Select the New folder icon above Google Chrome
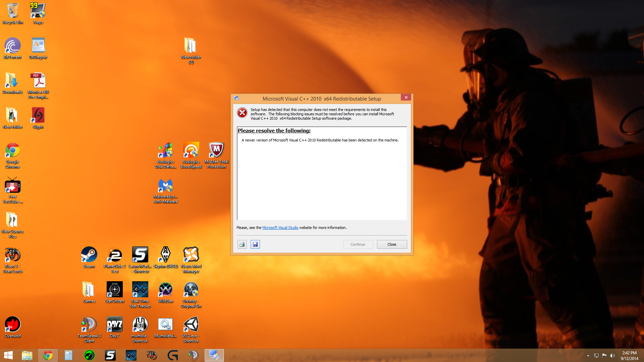The height and width of the screenshot is (362, 644). click(13, 118)
